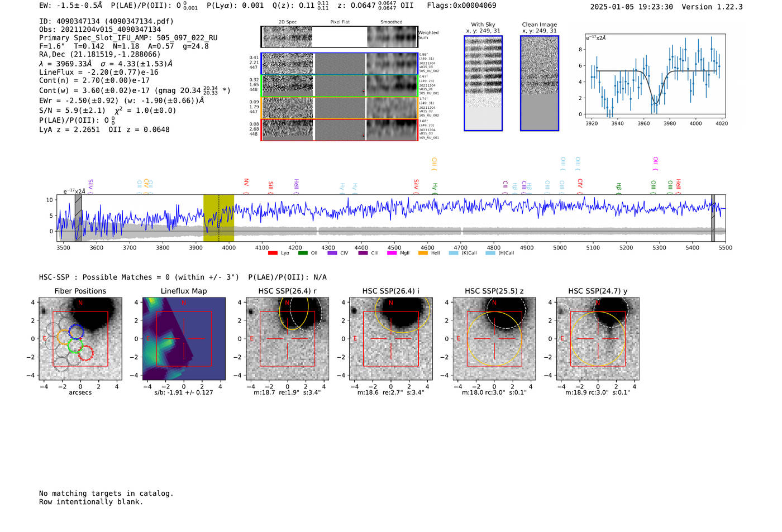Screen dimensions: 782x532
Task: Click the RA,Dec (21.181519,-1.288066) coordinates
Action: 100,54
